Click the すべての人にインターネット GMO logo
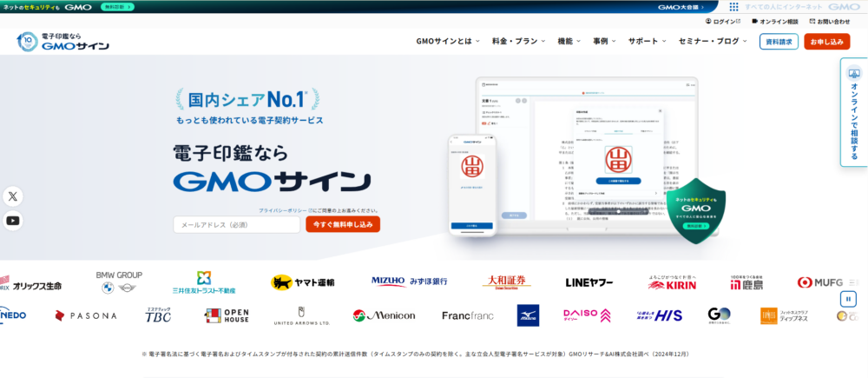868x378 pixels. 801,7
